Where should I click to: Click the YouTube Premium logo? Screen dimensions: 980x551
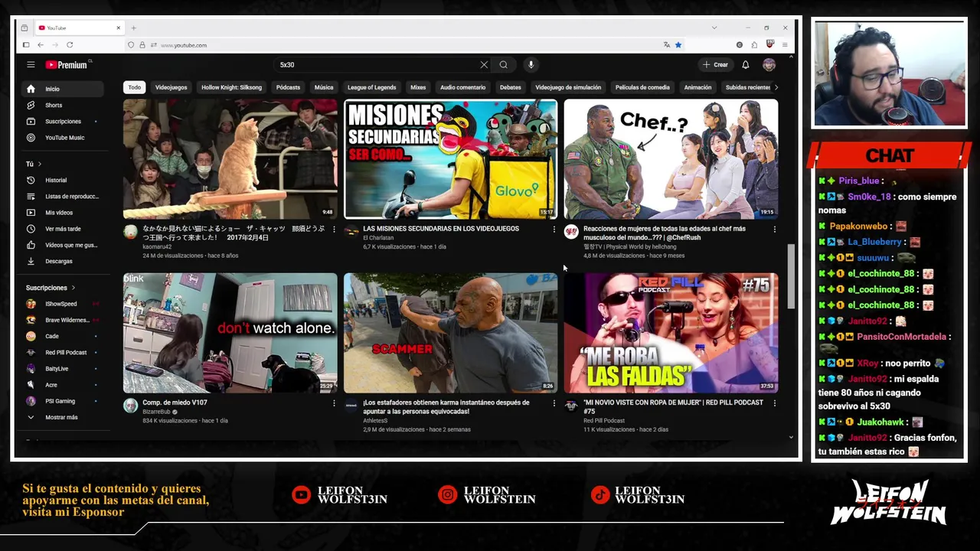coord(67,65)
